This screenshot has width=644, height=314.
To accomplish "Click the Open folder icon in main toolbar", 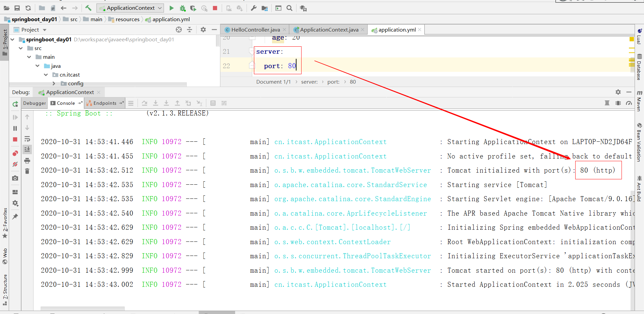I will [x=6, y=8].
